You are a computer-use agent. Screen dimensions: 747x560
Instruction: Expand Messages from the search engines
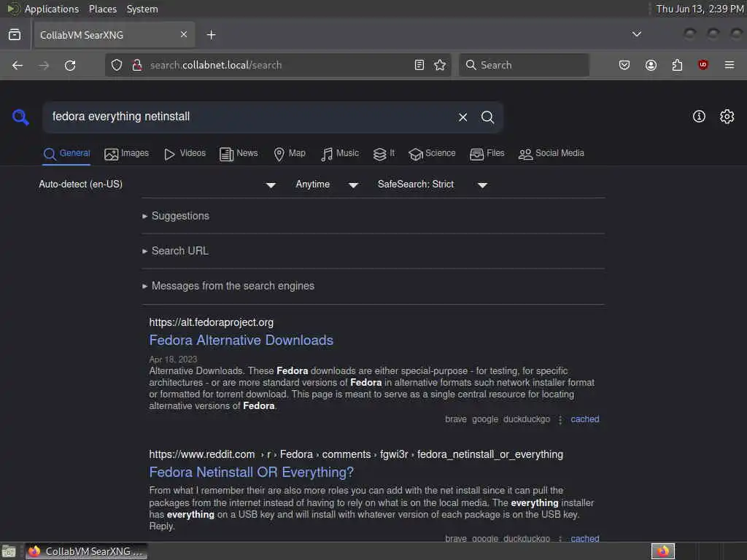[x=233, y=286]
